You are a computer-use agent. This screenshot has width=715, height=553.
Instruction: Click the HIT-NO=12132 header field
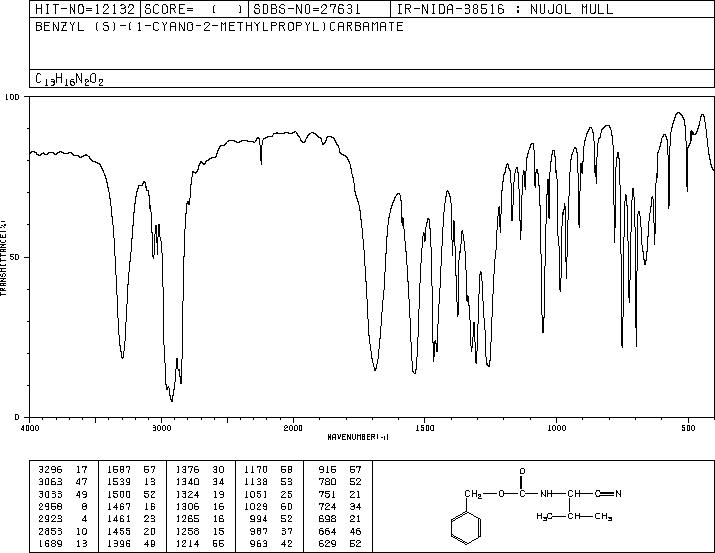tap(85, 9)
